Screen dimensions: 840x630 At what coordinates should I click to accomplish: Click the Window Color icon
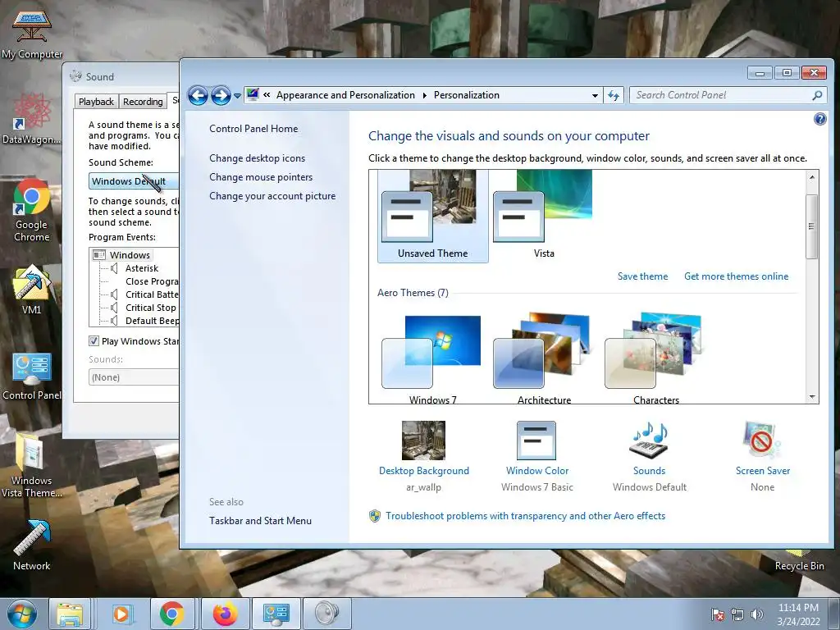click(x=536, y=441)
